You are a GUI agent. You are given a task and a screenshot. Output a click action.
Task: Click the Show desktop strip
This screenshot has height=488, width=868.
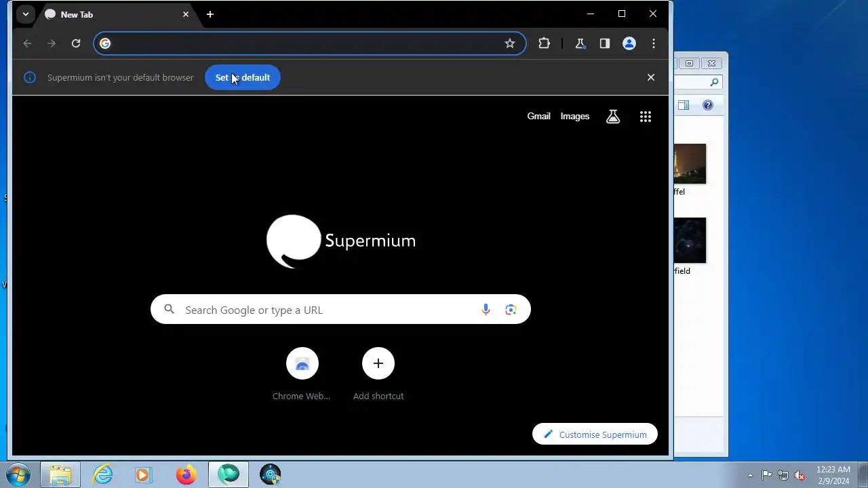[863, 474]
